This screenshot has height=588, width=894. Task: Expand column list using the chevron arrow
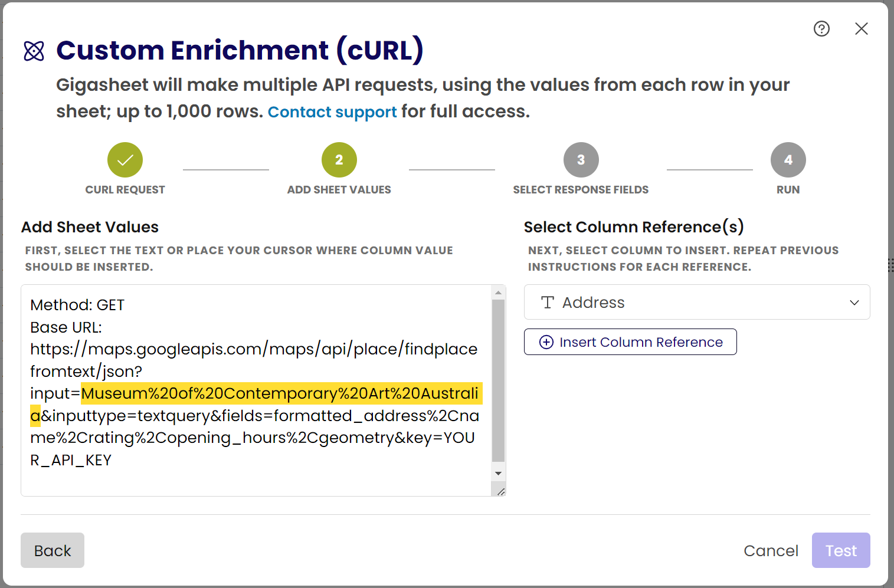coord(854,303)
